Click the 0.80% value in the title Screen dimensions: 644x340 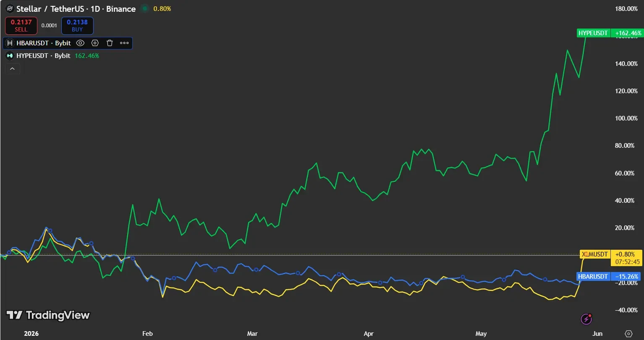[162, 9]
